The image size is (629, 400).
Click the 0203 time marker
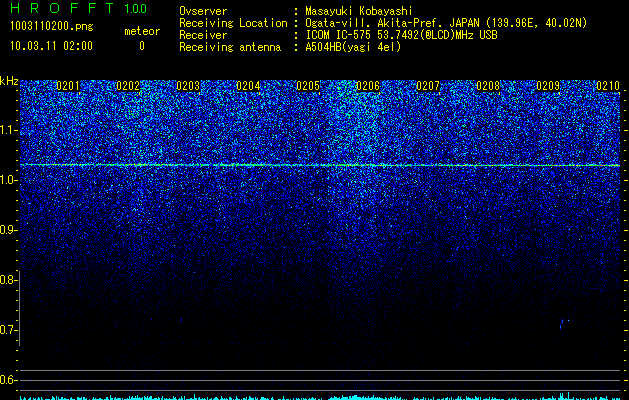coord(188,86)
